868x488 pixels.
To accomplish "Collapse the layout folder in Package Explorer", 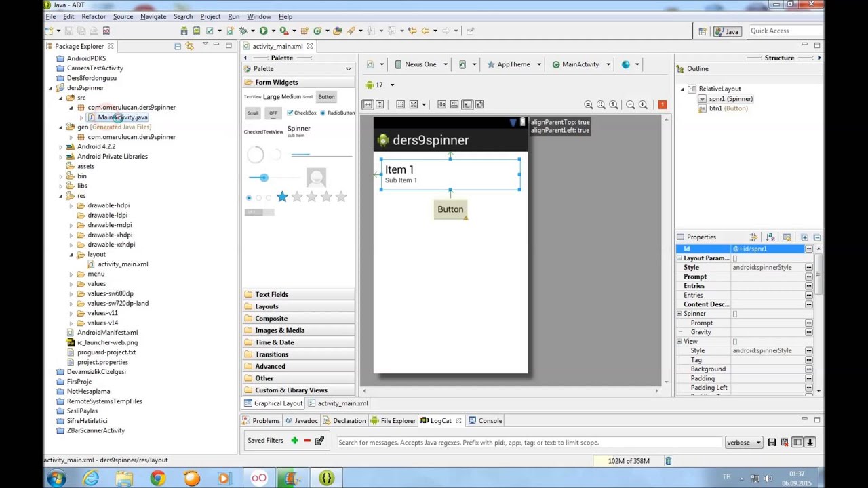I will click(x=71, y=255).
